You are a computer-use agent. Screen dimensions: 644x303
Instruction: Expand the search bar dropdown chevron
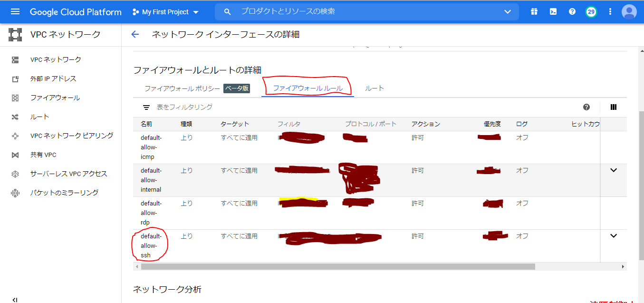(508, 12)
